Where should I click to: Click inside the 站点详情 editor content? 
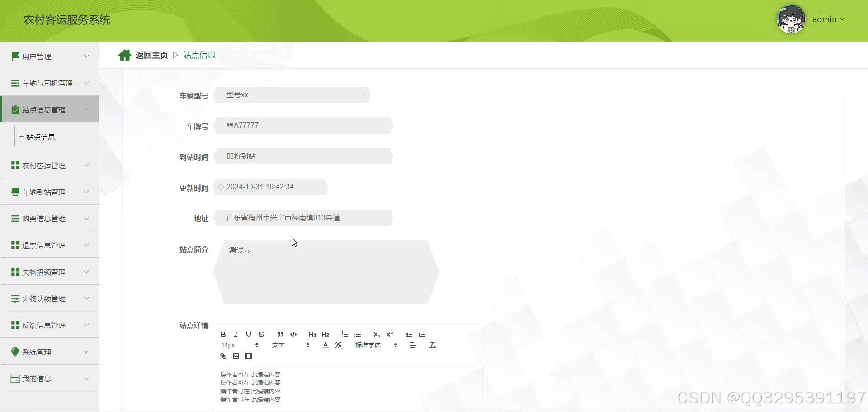[349, 388]
